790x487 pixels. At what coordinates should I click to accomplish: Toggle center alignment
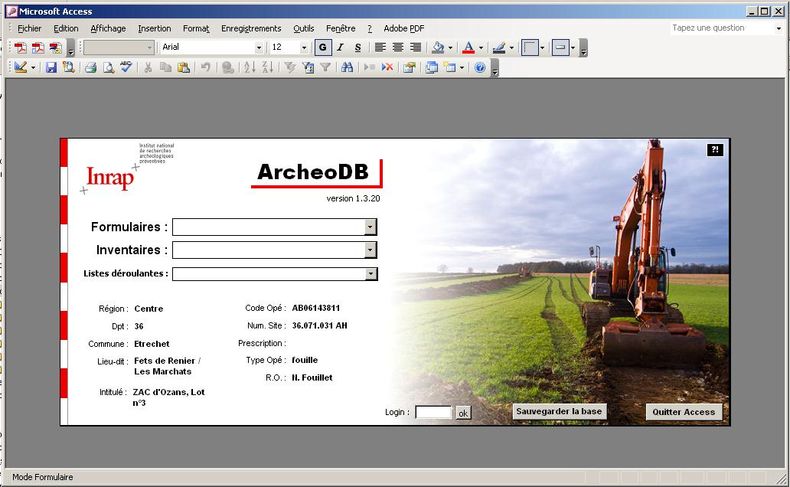pos(398,48)
